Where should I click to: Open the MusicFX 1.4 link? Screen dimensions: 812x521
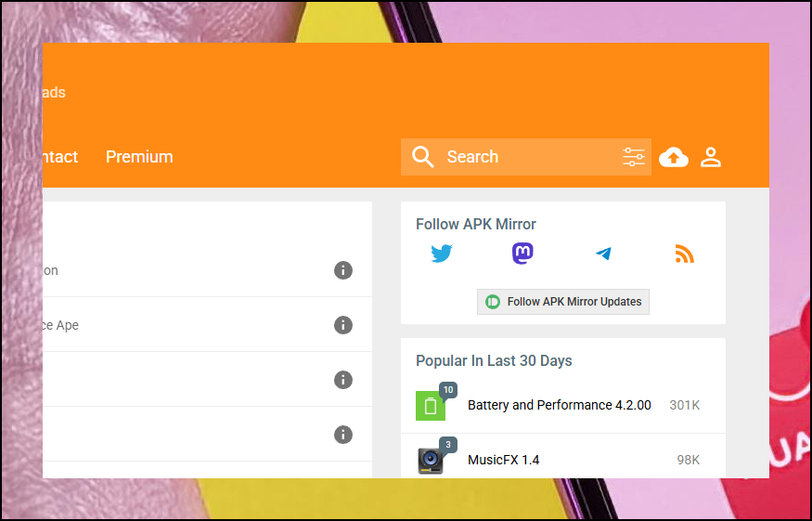(x=503, y=460)
